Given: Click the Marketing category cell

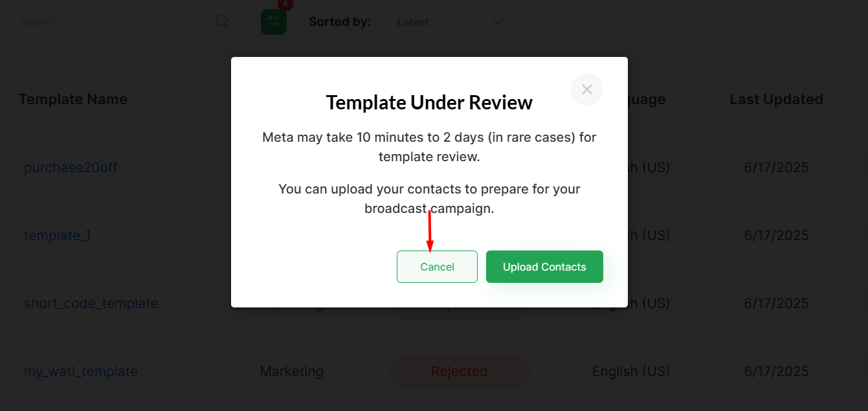Looking at the screenshot, I should point(292,372).
